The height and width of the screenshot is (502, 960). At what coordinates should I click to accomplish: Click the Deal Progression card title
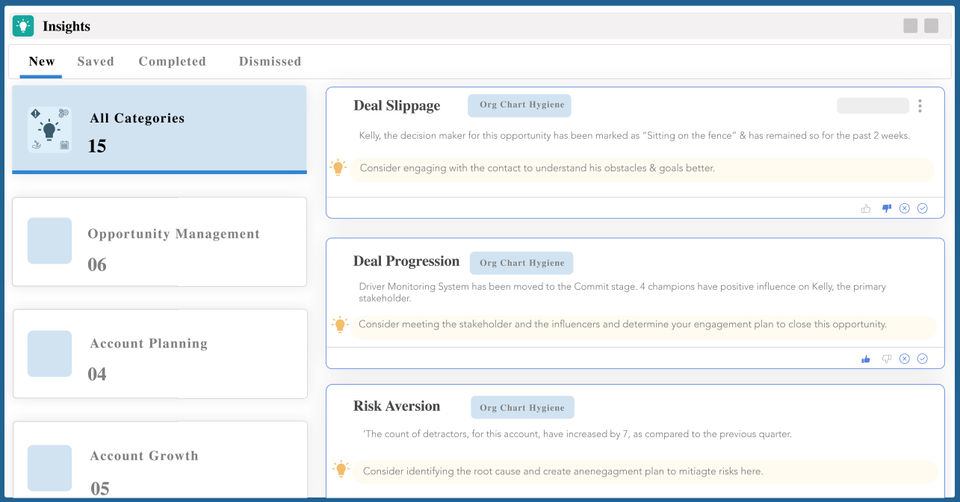[x=406, y=261]
